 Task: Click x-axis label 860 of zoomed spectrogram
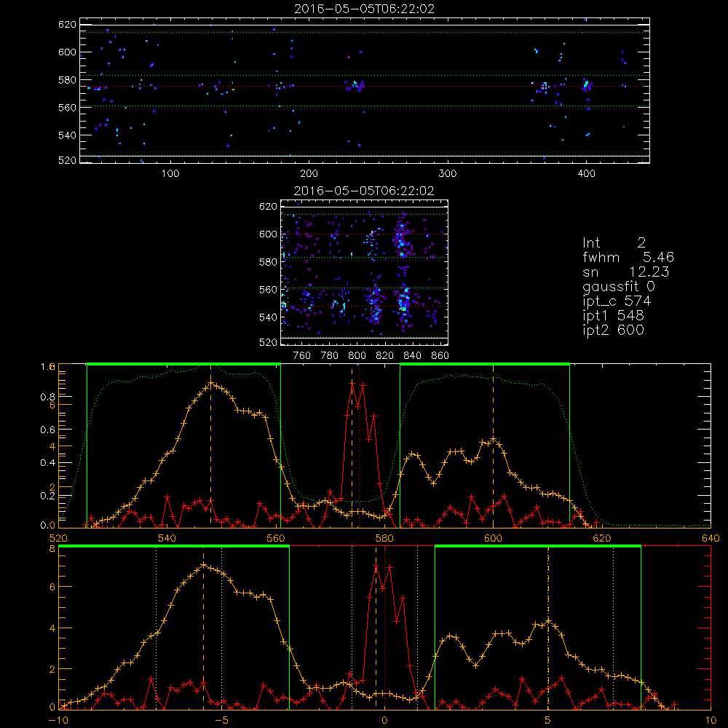(440, 356)
